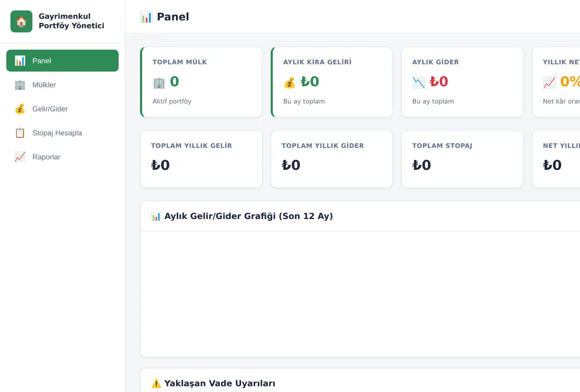Click the money bag icon in Aylık Kira Geliri card
The width and height of the screenshot is (580, 392).
click(x=290, y=83)
